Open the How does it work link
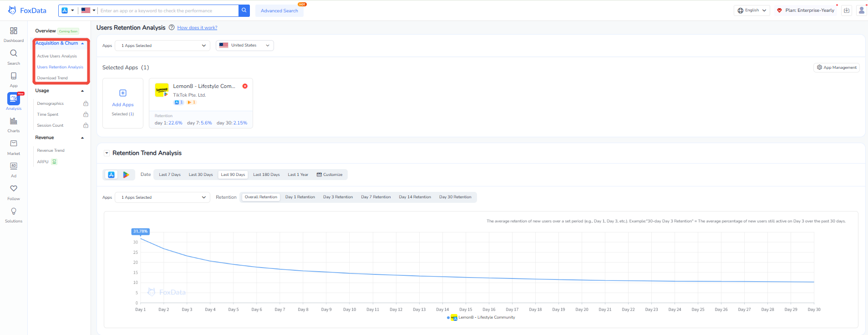 coord(197,27)
